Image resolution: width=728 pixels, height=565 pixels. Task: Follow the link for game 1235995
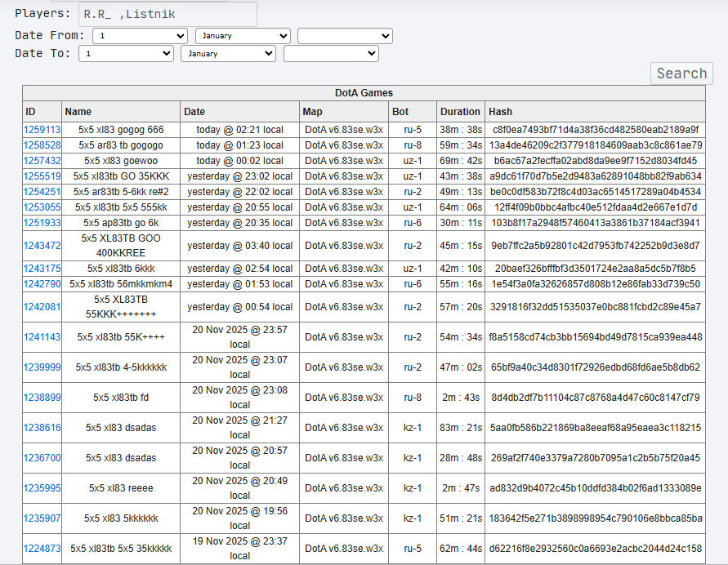42,488
